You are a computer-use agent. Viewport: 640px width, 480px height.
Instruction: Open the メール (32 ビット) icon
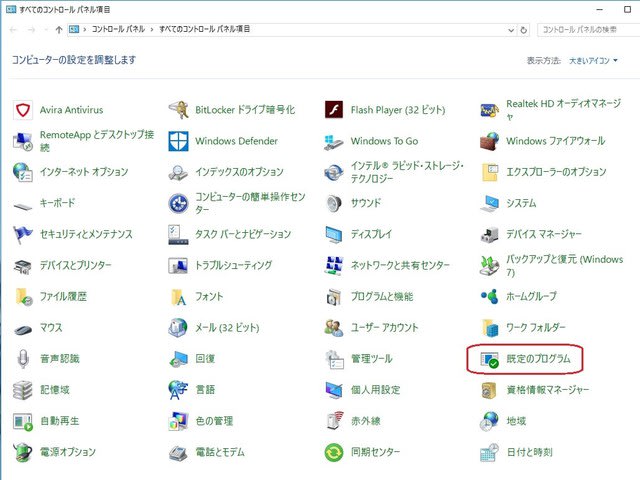178,328
